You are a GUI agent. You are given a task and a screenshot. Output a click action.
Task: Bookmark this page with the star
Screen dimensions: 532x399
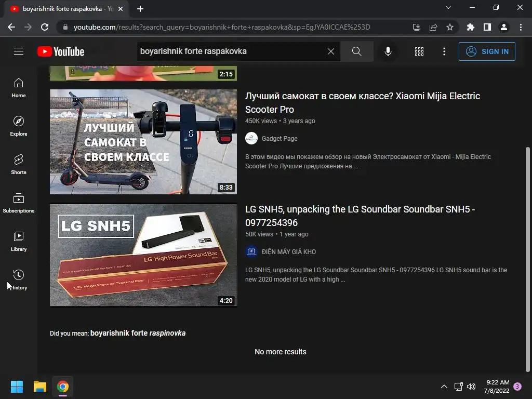click(x=449, y=27)
